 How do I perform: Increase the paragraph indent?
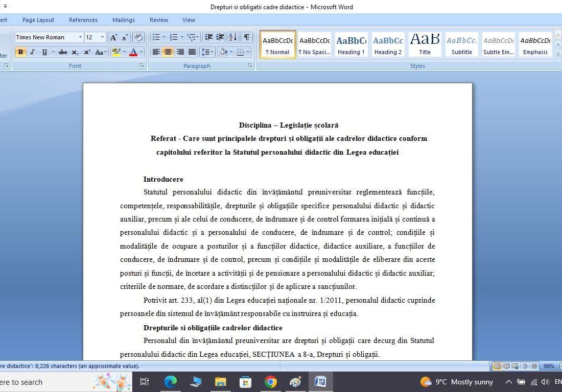tap(220, 37)
